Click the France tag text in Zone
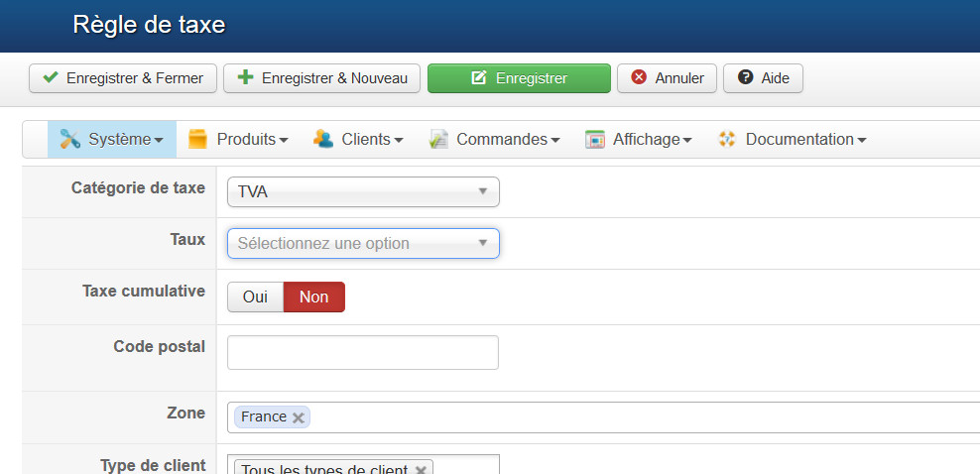 click(264, 417)
